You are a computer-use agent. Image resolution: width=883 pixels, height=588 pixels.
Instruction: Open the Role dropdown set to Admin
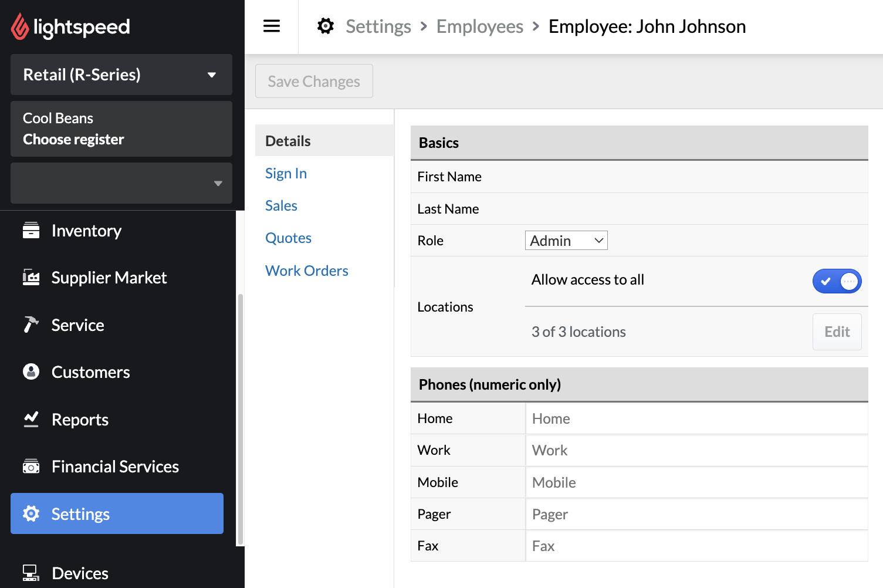(x=565, y=240)
